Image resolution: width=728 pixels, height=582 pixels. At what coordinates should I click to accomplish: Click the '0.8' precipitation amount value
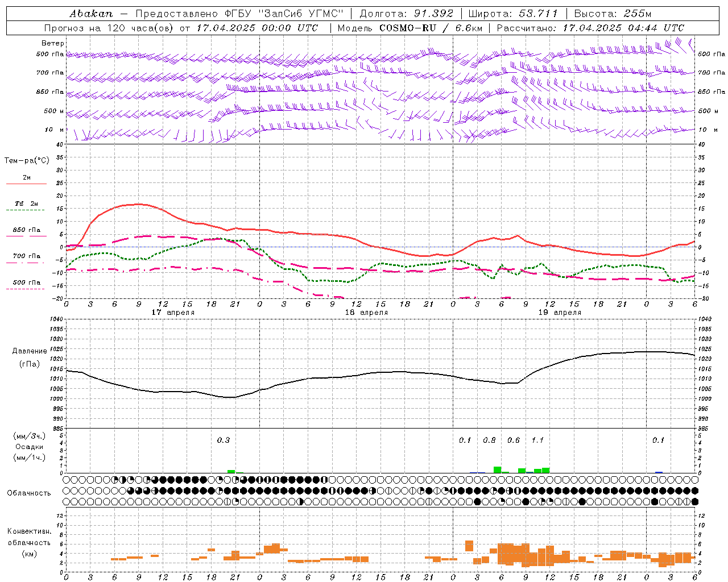489,440
